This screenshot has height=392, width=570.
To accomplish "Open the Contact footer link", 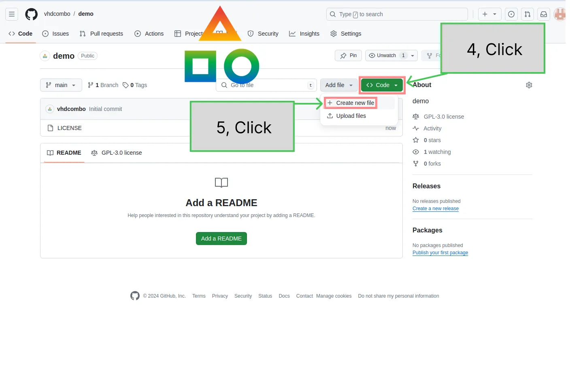I will click(304, 296).
